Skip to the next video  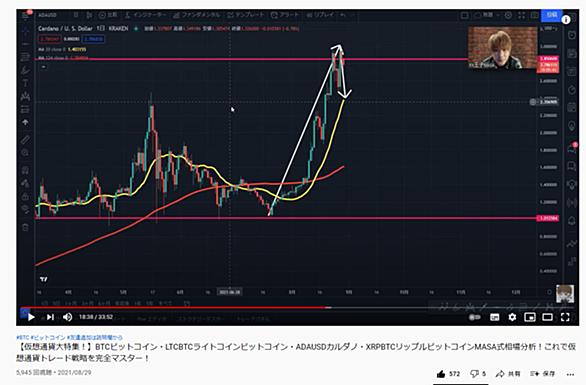pyautogui.click(x=50, y=317)
